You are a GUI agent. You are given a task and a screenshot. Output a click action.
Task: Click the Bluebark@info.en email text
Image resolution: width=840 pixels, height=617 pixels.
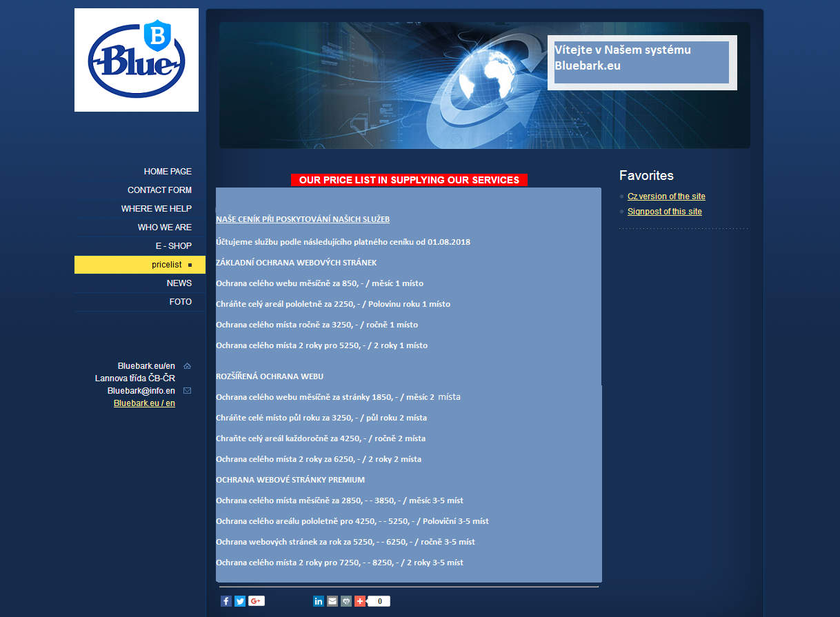click(x=141, y=391)
